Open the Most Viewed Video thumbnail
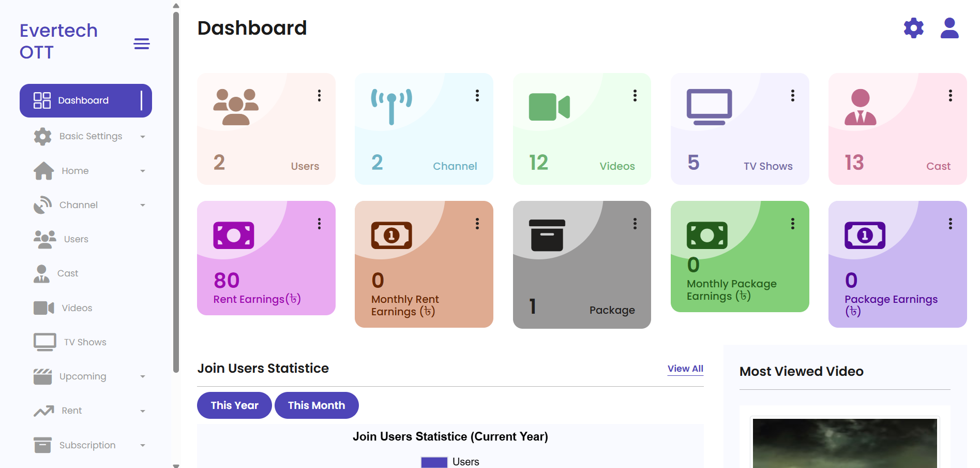This screenshot has width=980, height=468. click(x=845, y=443)
